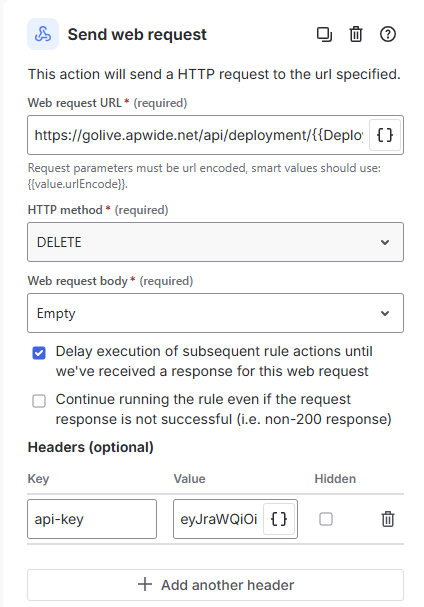Image resolution: width=424 pixels, height=607 pixels.
Task: Click the HTTP method field label
Action: [65, 210]
